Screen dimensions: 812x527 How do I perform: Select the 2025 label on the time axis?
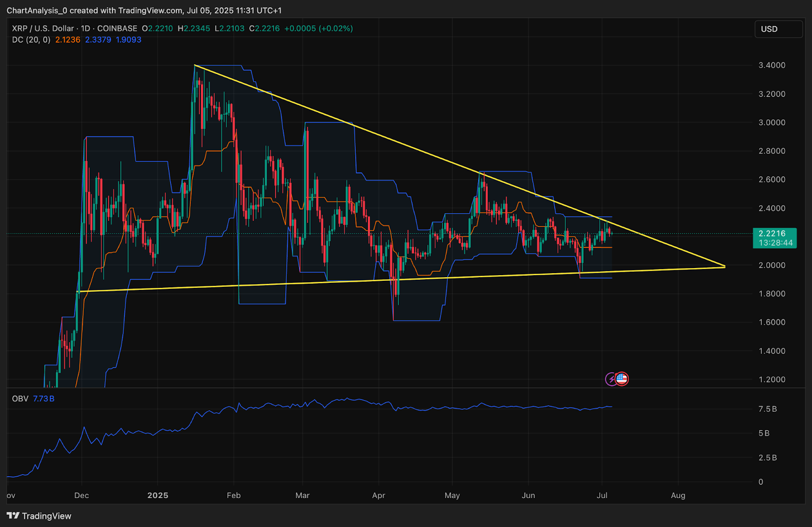(x=157, y=495)
